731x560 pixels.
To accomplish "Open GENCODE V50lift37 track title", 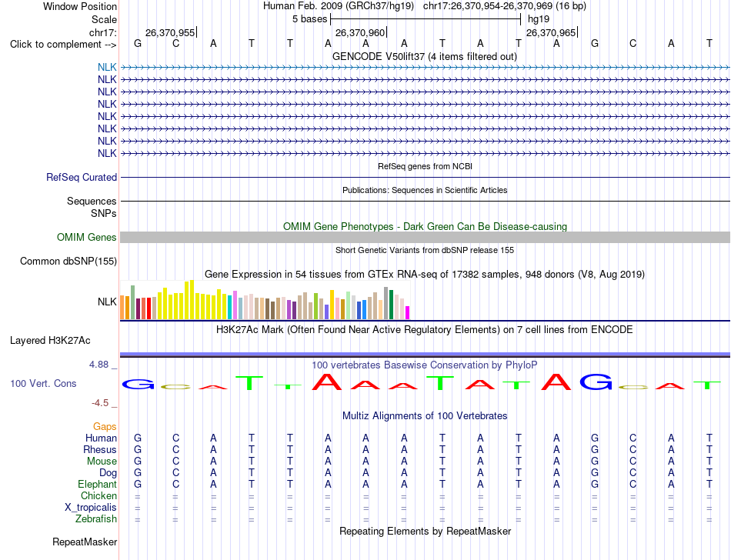I will pos(425,56).
